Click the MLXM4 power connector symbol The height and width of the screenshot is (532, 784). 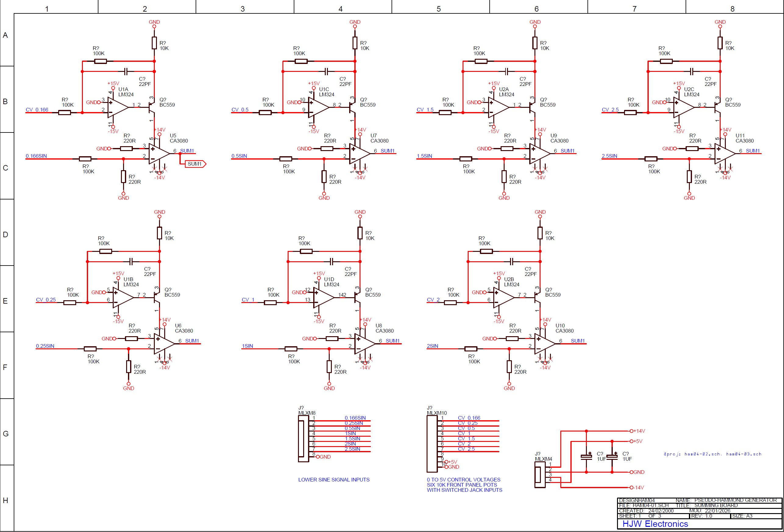point(540,475)
